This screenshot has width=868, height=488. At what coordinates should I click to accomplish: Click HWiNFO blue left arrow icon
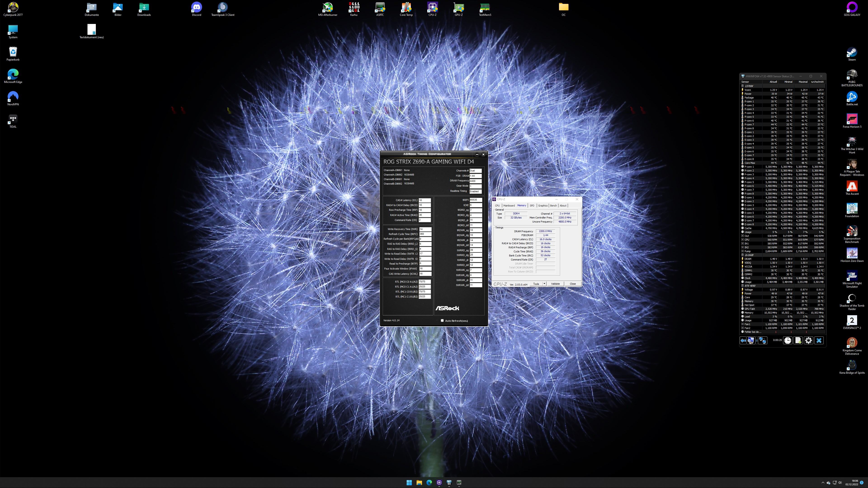[x=743, y=340]
